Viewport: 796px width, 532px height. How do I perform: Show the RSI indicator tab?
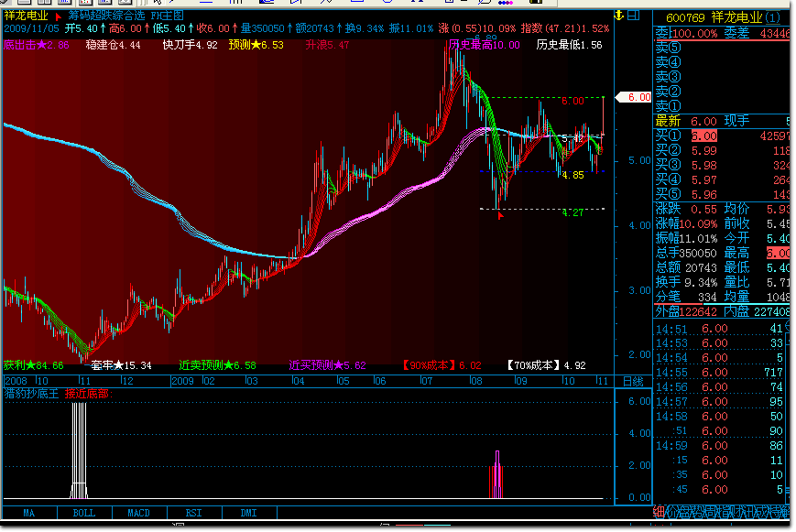tap(193, 513)
